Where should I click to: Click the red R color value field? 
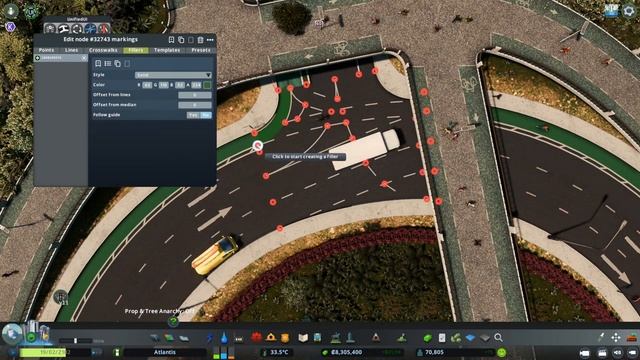point(147,85)
